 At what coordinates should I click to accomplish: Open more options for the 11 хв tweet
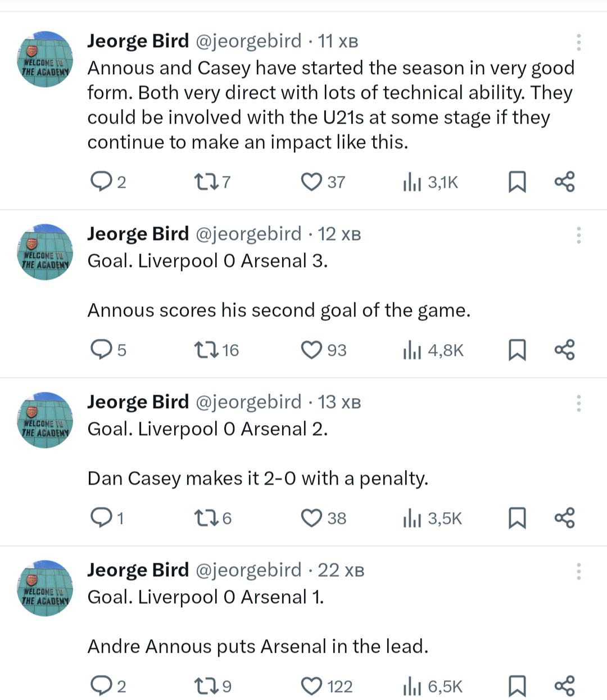578,42
